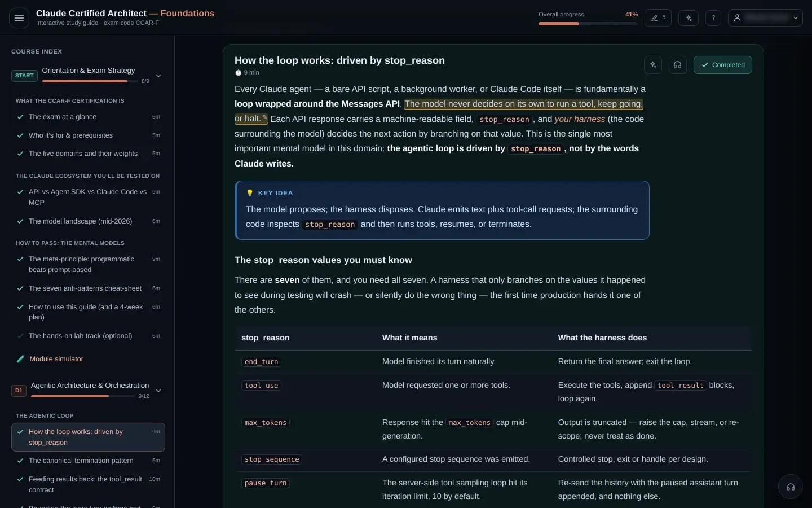Click the Orientation section 8/9 progress bar

[x=90, y=81]
